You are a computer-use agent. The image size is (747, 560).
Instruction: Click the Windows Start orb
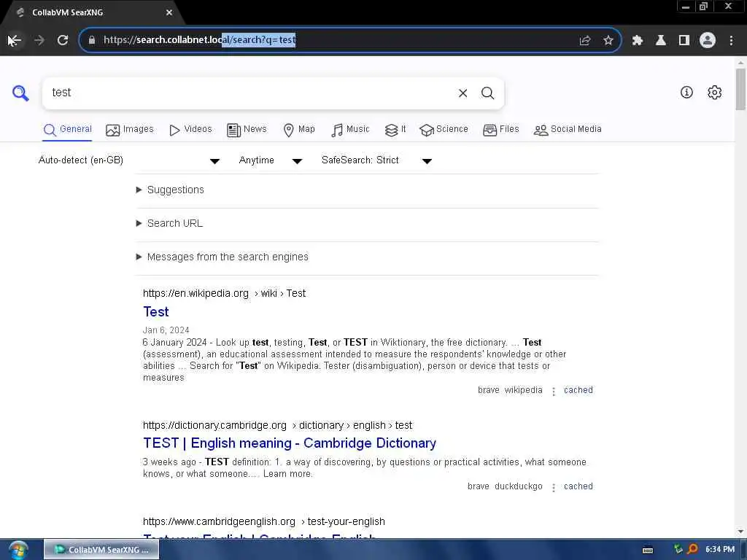(x=18, y=551)
